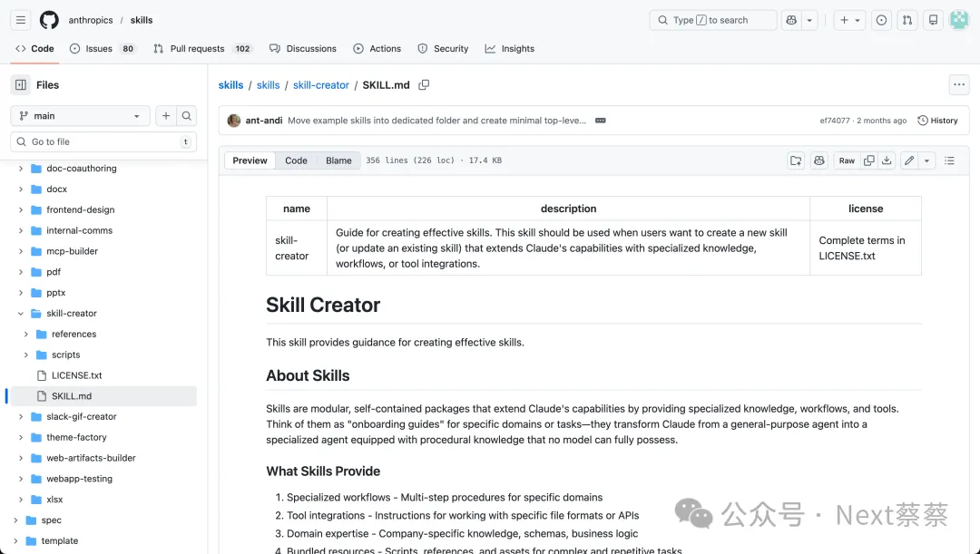980x554 pixels.
Task: Switch to Blame view
Action: point(338,160)
